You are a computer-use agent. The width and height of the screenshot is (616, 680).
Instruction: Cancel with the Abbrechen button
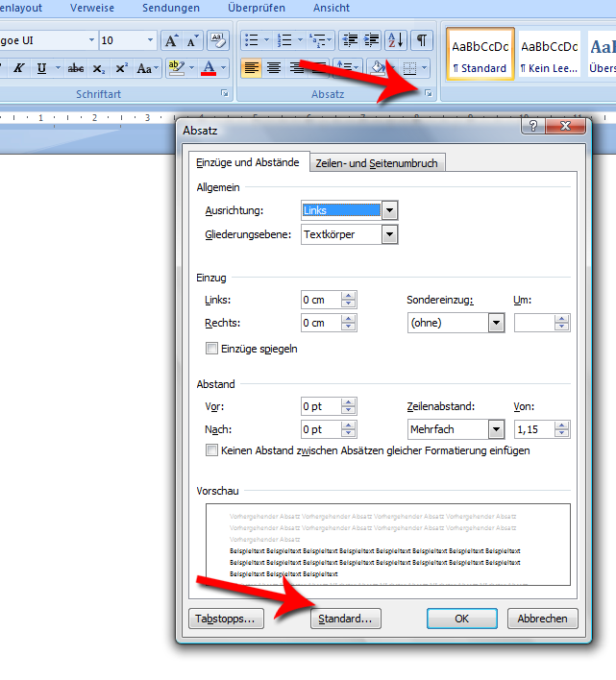(x=542, y=619)
